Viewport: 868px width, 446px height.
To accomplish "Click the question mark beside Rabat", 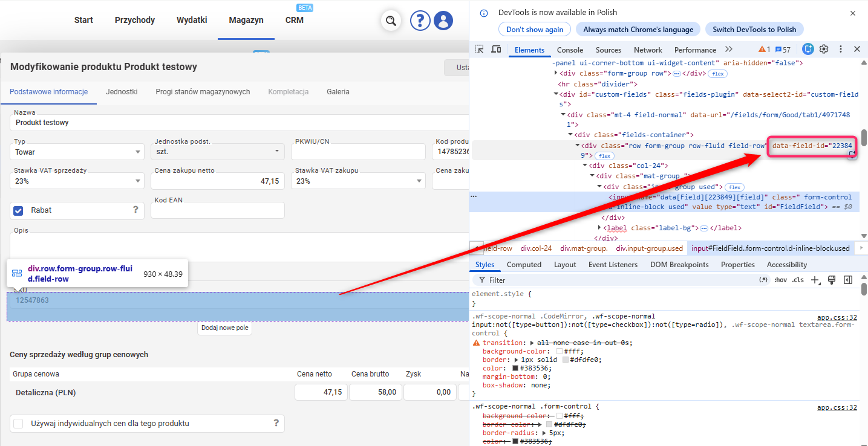I will (x=135, y=210).
